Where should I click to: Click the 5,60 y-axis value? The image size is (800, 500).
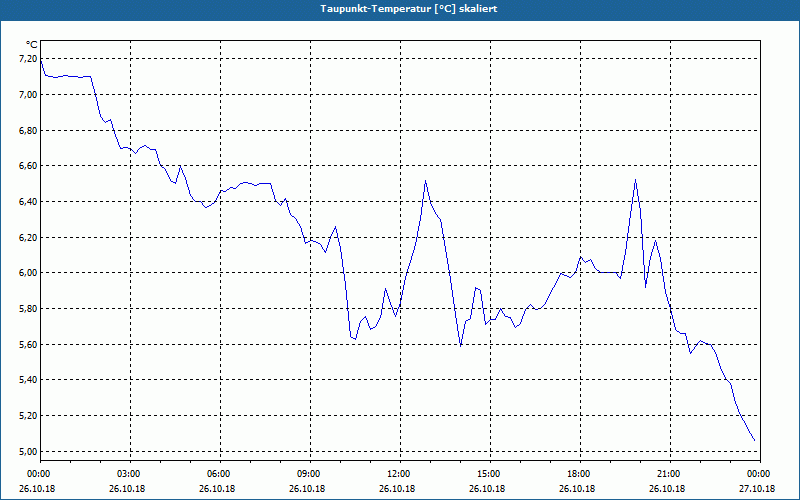28,344
